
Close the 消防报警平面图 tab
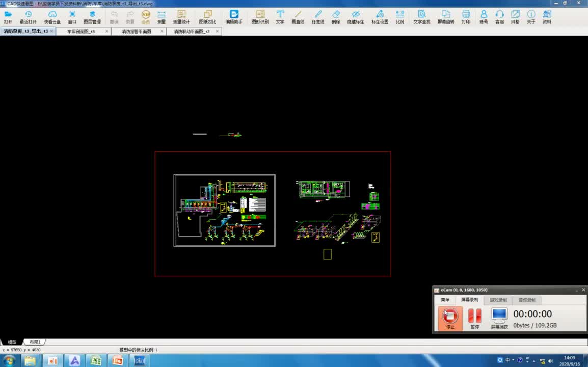click(162, 31)
